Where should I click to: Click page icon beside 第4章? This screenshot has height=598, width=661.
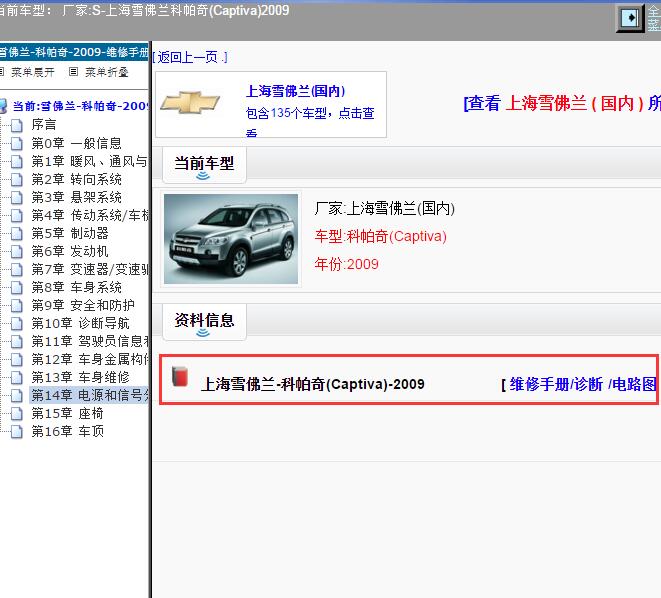(16, 215)
